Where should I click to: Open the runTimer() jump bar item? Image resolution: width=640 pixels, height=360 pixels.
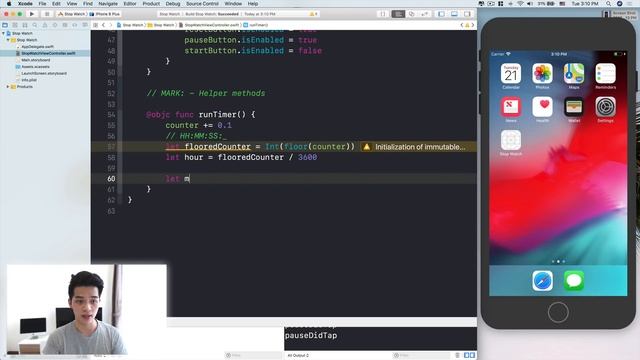click(256, 25)
